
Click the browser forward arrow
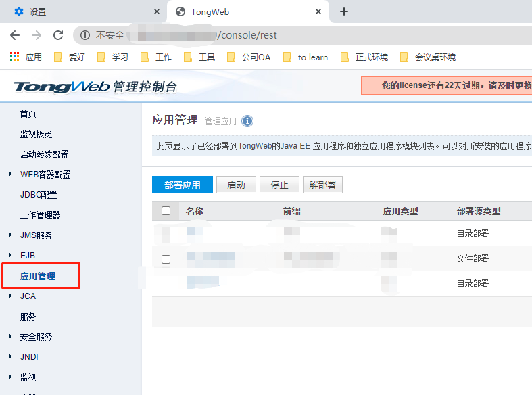(x=37, y=35)
